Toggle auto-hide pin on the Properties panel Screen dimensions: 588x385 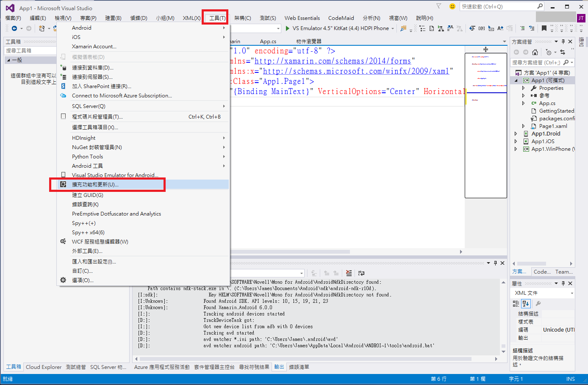[563, 283]
